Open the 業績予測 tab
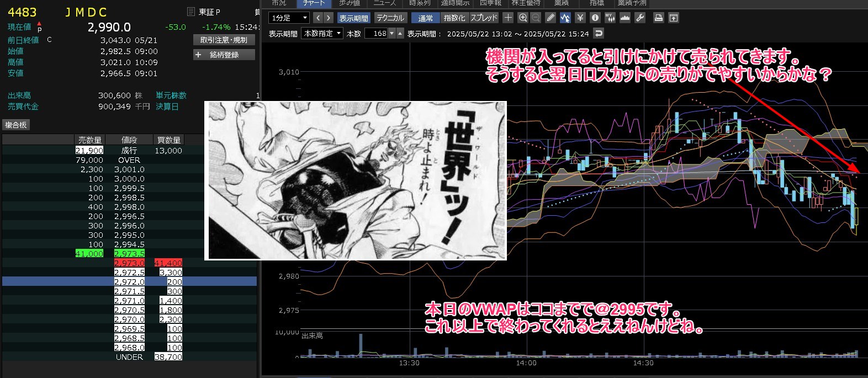This screenshot has width=868, height=378. tap(632, 3)
